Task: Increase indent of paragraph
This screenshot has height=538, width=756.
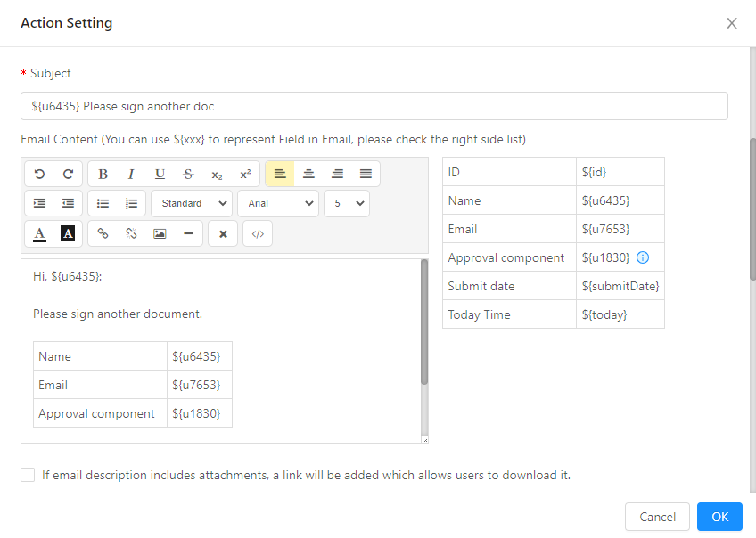Action: tap(39, 203)
